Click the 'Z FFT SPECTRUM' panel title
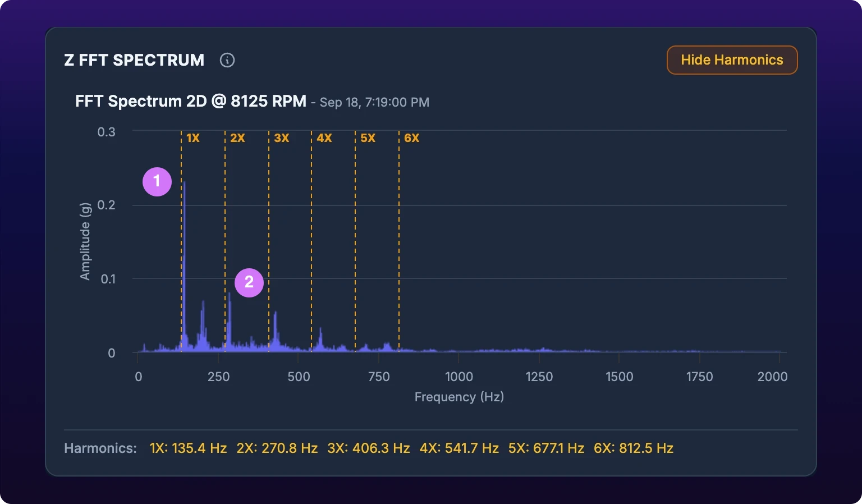862x504 pixels. click(134, 60)
